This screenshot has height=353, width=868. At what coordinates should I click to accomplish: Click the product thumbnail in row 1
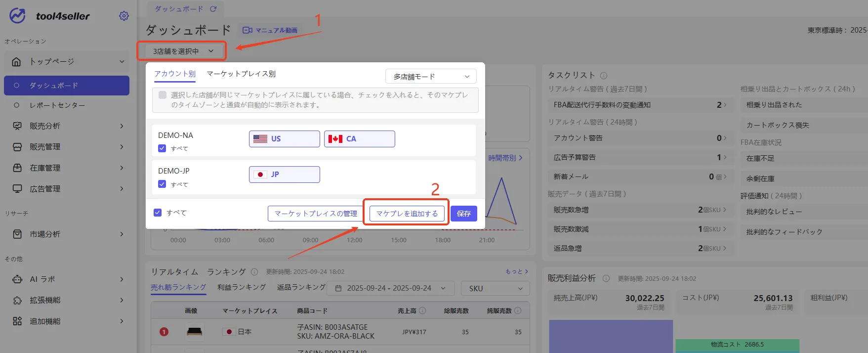pos(194,332)
